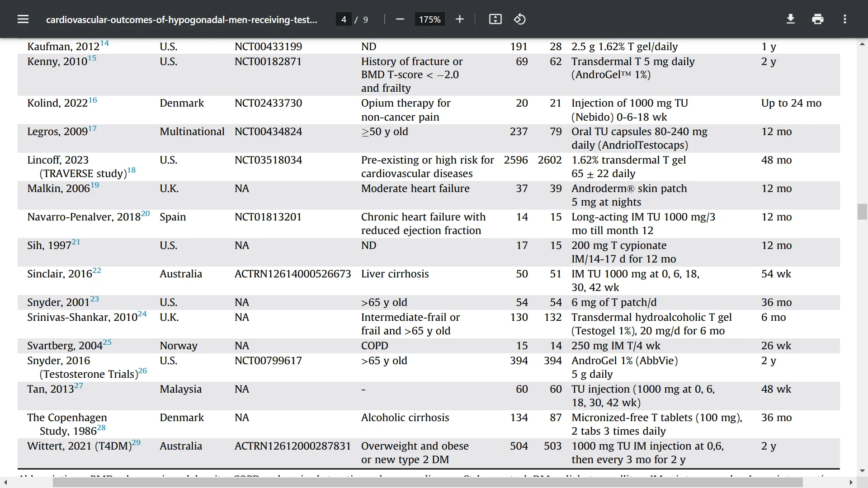Screen dimensions: 868x488
Task: Click 'Androderm® skin patch' intervention text
Action: 629,188
